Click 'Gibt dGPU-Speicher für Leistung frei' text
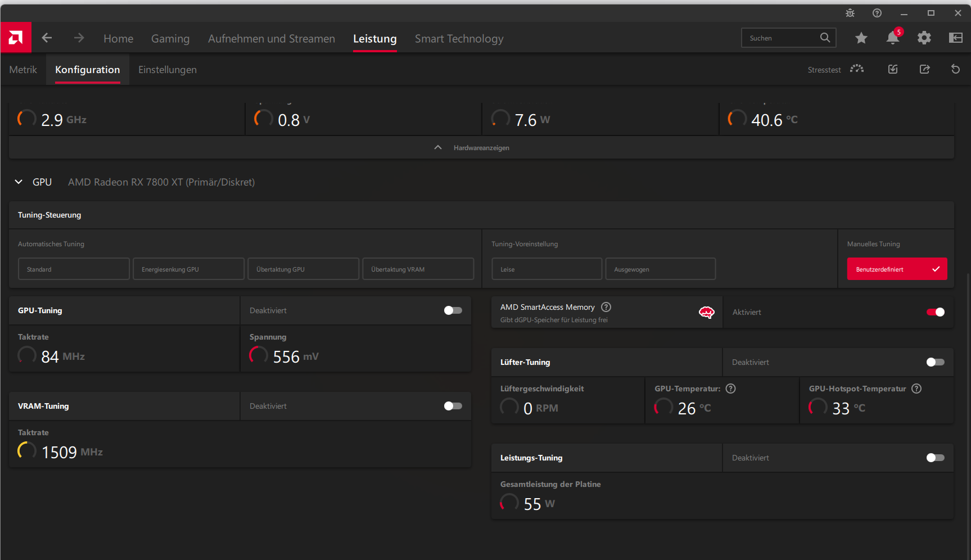This screenshot has height=560, width=971. click(x=554, y=320)
